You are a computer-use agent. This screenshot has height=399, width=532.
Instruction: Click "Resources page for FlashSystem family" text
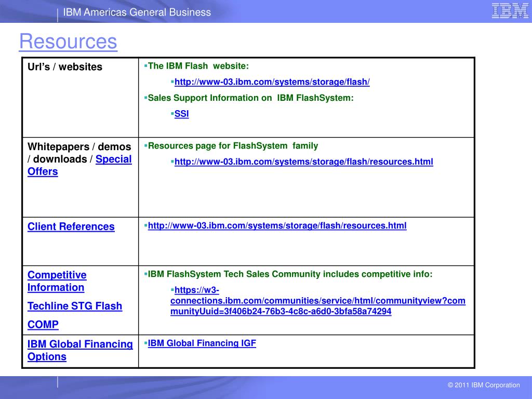pyautogui.click(x=233, y=145)
